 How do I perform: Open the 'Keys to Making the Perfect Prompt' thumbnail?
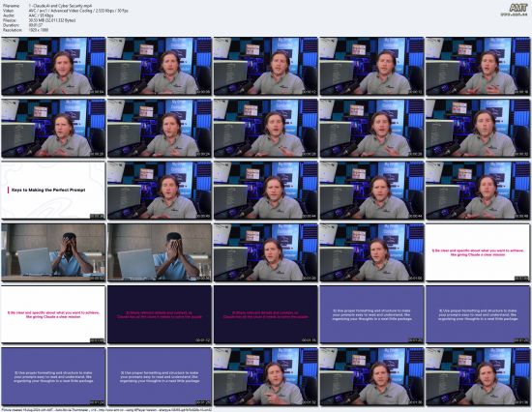53,191
